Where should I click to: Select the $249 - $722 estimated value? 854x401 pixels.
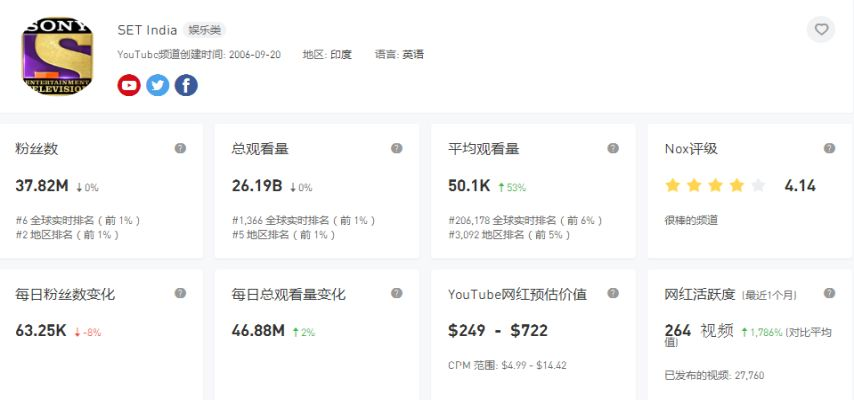coord(498,331)
